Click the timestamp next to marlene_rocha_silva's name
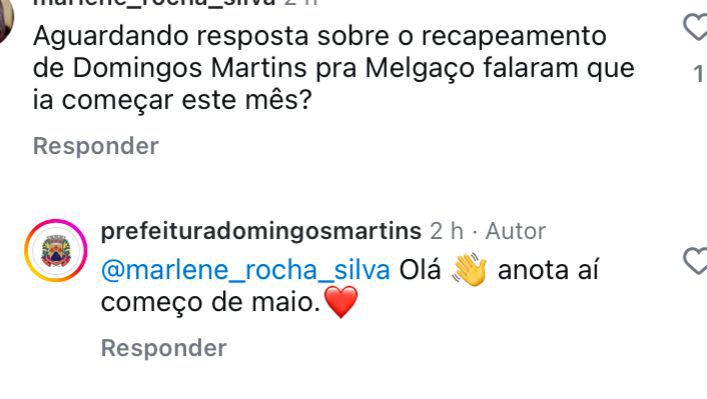 coord(301,2)
